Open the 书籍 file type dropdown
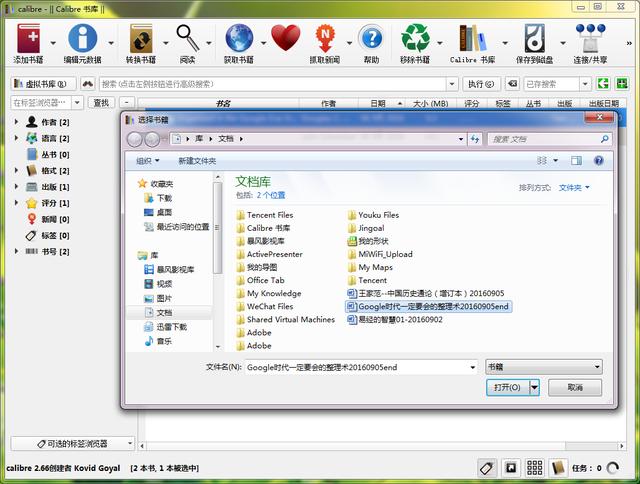The image size is (640, 484). coord(543,367)
